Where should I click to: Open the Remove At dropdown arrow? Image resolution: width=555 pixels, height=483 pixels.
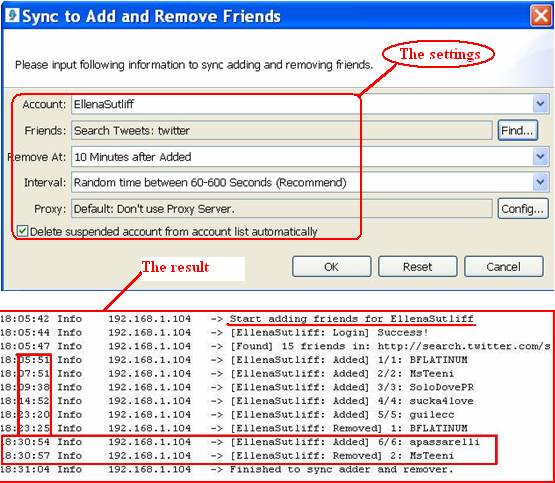pos(540,156)
